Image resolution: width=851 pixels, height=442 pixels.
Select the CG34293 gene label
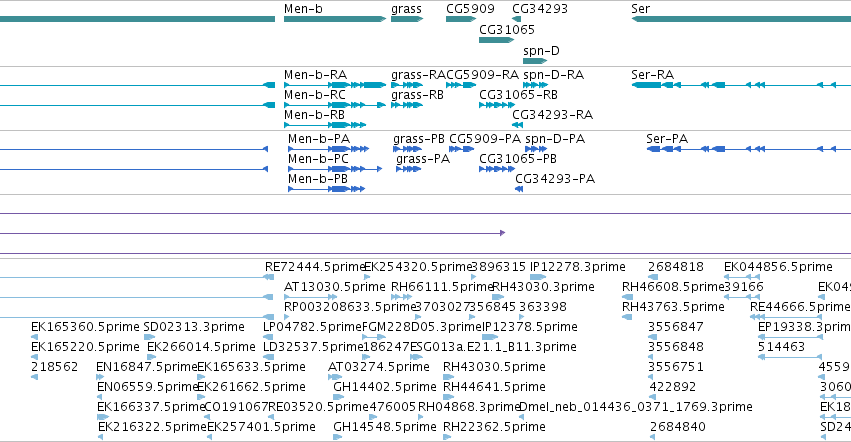[540, 9]
